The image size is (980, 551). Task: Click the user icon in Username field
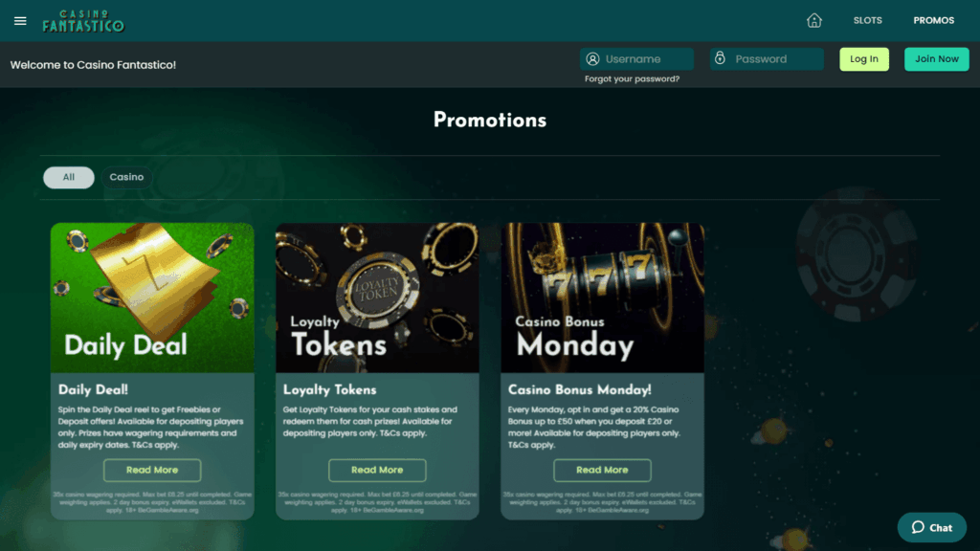(x=593, y=59)
